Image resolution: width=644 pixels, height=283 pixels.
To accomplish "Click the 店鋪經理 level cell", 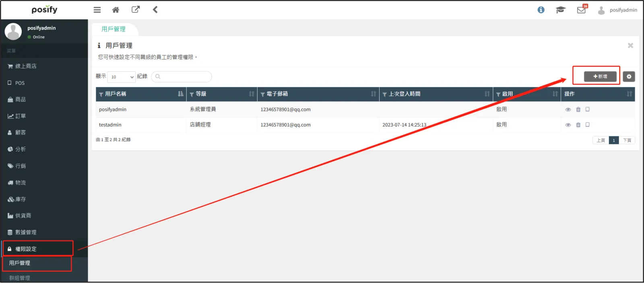I will (x=200, y=125).
